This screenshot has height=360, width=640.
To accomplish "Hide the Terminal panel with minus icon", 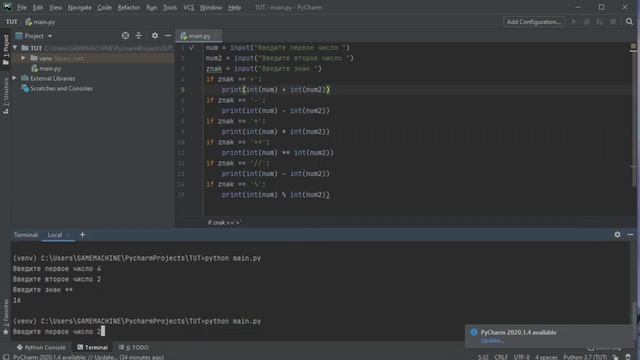I will click(x=630, y=235).
